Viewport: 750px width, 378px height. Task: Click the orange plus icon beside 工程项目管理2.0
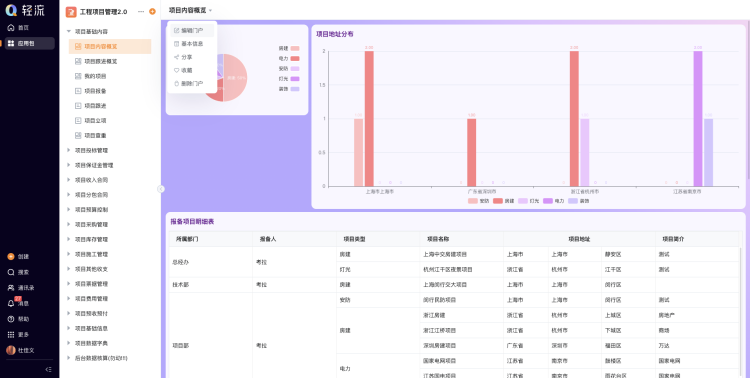(152, 11)
